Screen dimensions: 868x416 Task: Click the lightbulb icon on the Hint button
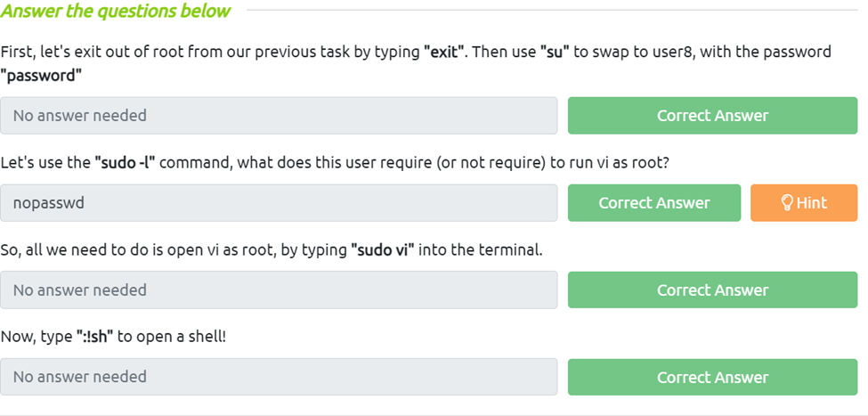(787, 203)
